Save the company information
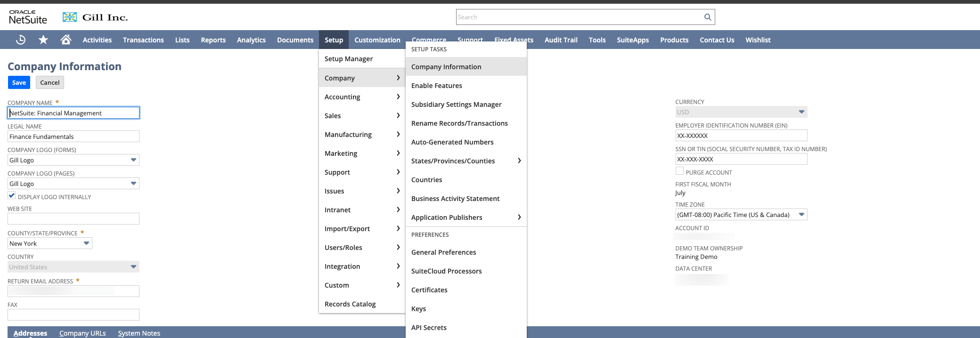Image resolution: width=980 pixels, height=338 pixels. (x=19, y=82)
